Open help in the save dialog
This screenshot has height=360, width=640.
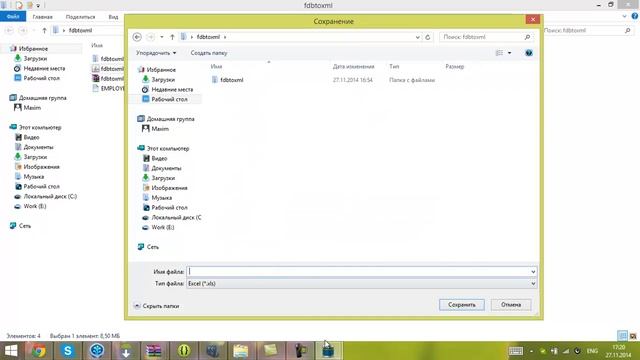coord(529,53)
